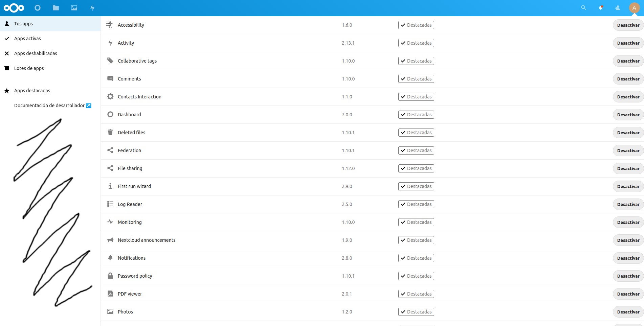Image resolution: width=644 pixels, height=326 pixels.
Task: Click the Collaborative tags icon
Action: 110,61
